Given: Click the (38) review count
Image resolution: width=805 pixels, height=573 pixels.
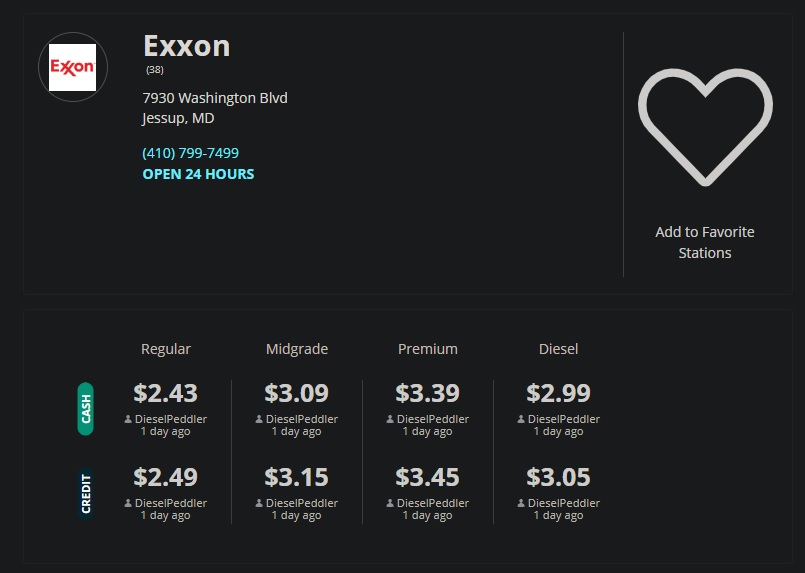Looking at the screenshot, I should click(x=155, y=70).
